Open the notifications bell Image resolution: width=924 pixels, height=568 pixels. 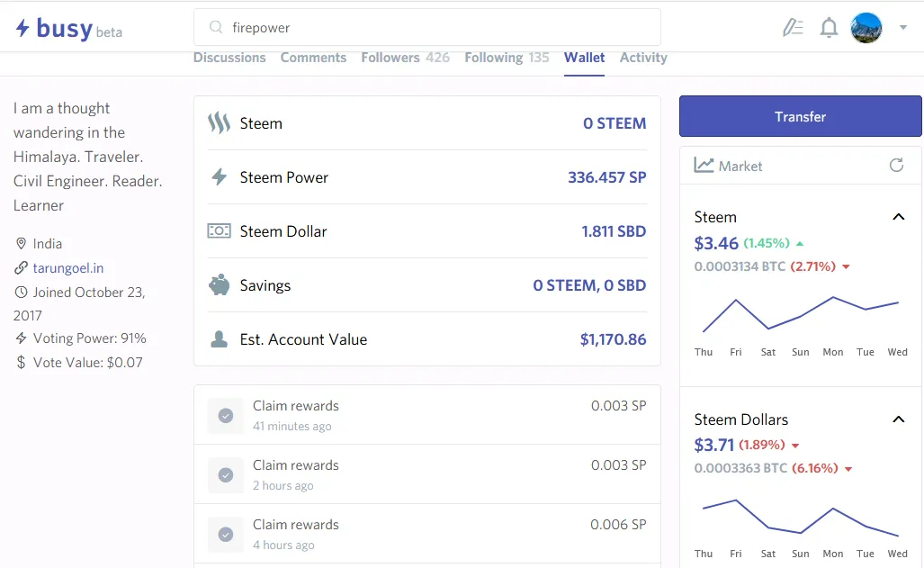pos(829,28)
